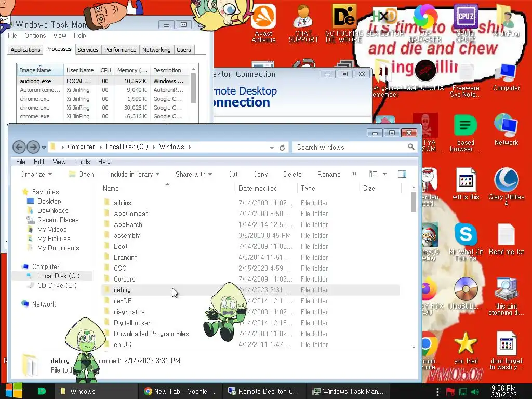Click the Local Disk (C:) breadcrumb

(127, 147)
